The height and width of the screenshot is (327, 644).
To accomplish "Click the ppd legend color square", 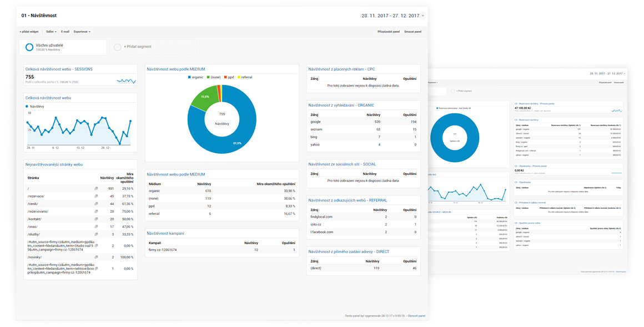I will 225,77.
